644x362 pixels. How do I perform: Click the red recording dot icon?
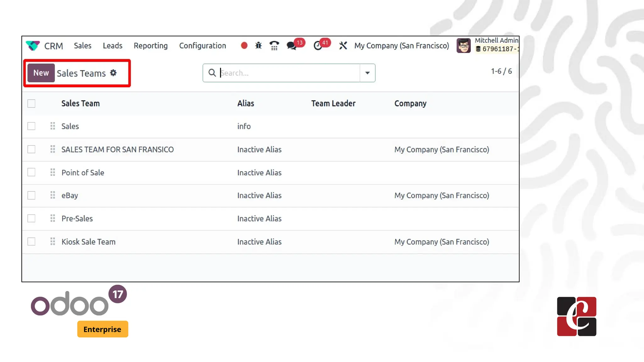(244, 46)
